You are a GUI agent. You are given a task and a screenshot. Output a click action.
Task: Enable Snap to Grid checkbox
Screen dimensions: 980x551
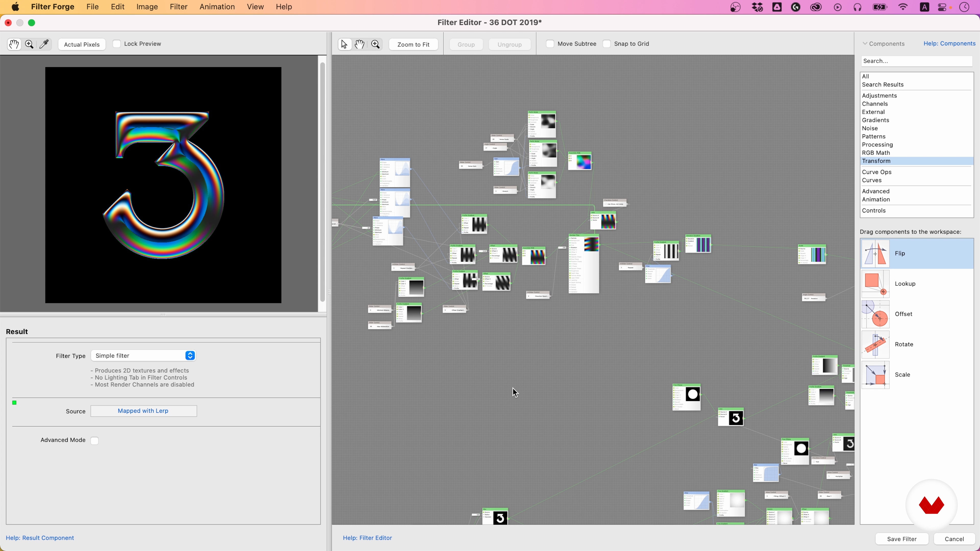[x=607, y=44]
